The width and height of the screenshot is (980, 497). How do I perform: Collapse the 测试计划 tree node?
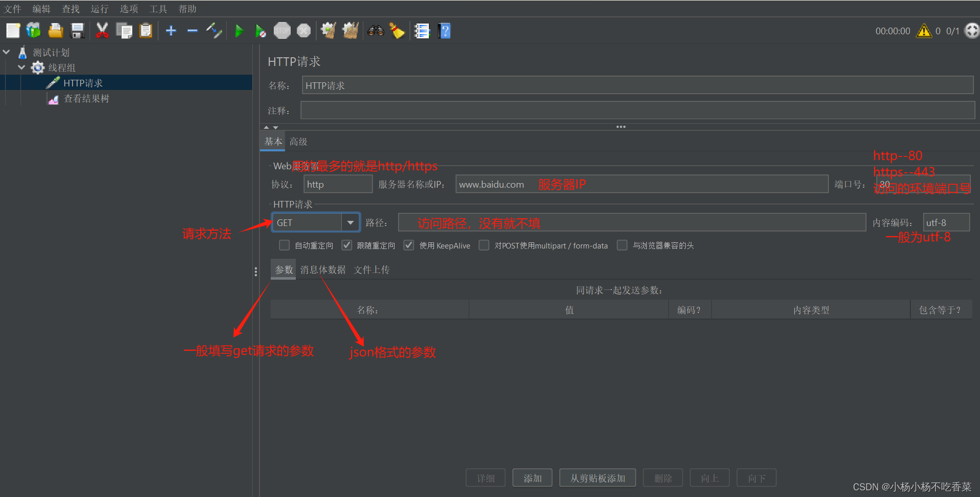pos(7,52)
